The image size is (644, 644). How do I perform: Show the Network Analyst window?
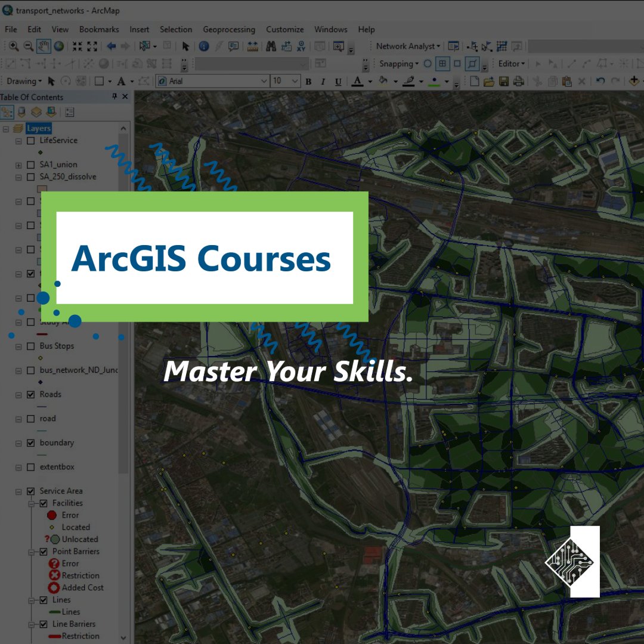[x=453, y=46]
